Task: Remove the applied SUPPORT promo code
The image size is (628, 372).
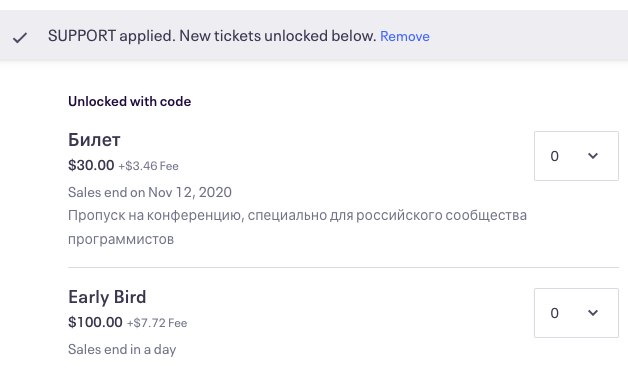Action: point(405,36)
